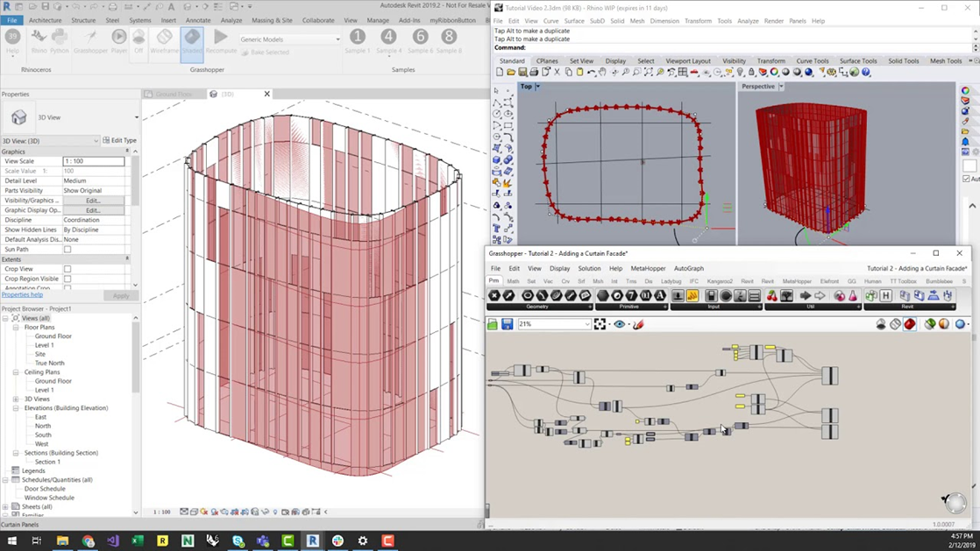Viewport: 980px width, 551px height.
Task: Open Sample 1 in the Samples panel
Action: (x=358, y=41)
